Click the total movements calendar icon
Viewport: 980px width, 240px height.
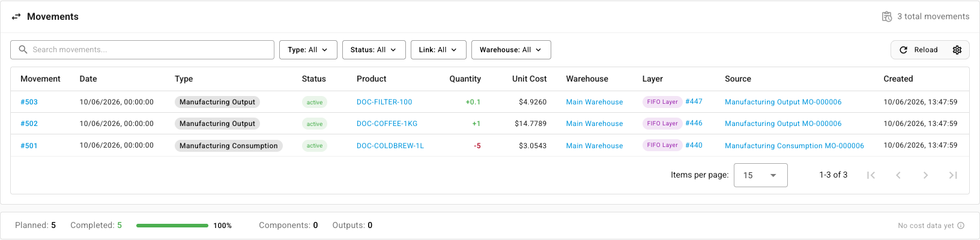coord(887,17)
